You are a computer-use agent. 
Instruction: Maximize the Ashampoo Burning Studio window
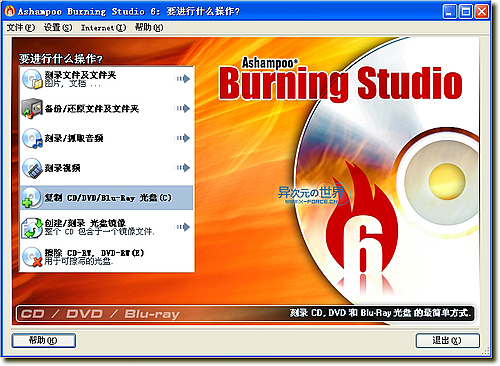point(466,12)
